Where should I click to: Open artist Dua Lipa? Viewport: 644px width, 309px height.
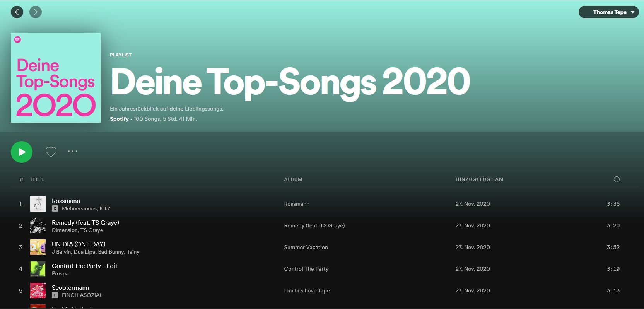tap(84, 252)
